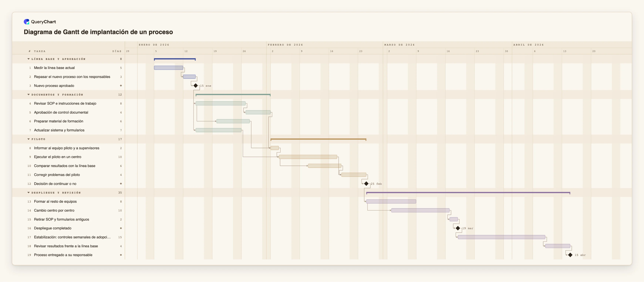Select the 25 feb milestone diamond
The height and width of the screenshot is (282, 644).
(366, 184)
